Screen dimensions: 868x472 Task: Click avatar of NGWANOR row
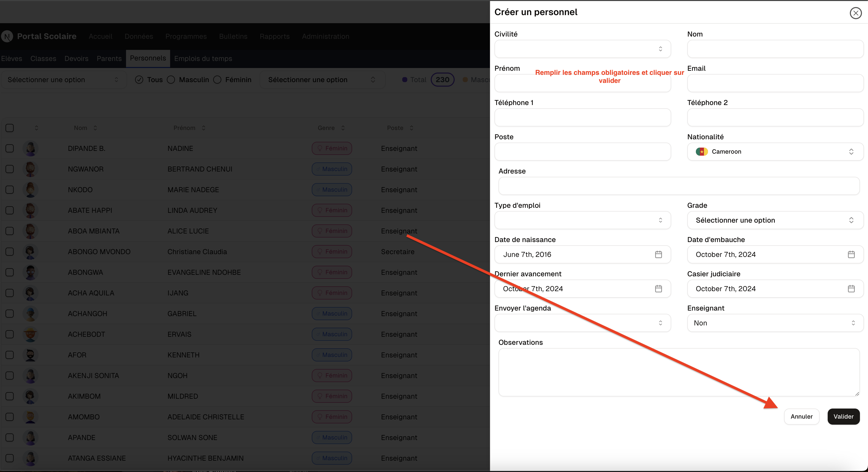point(30,169)
